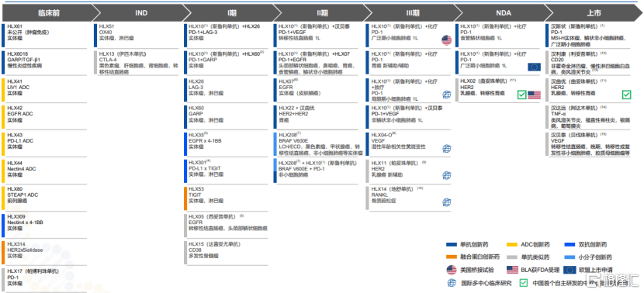The height and width of the screenshot is (293, 644).
Task: Click green checkmark icon in the legend
Action: [523, 282]
